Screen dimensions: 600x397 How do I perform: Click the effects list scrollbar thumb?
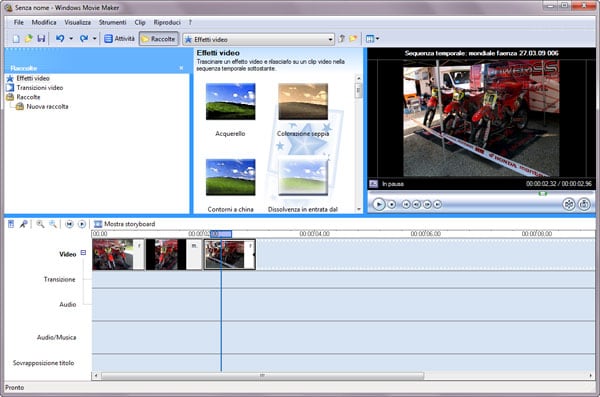(358, 91)
